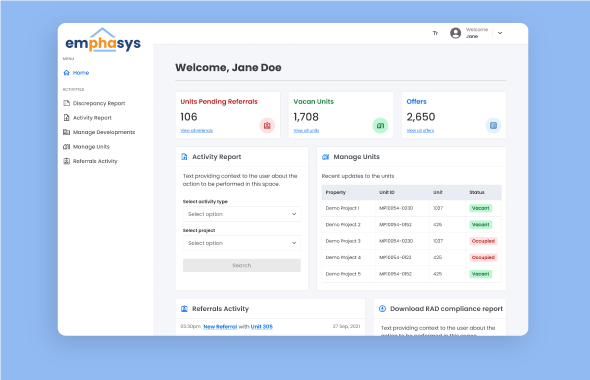This screenshot has width=590, height=380.
Task: Go to Home in sidebar menu
Action: [81, 73]
